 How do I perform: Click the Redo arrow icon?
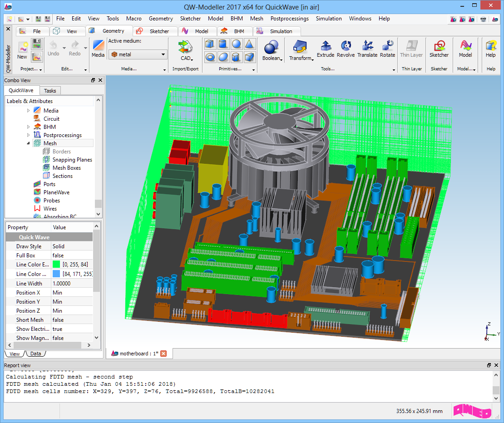pyautogui.click(x=75, y=45)
